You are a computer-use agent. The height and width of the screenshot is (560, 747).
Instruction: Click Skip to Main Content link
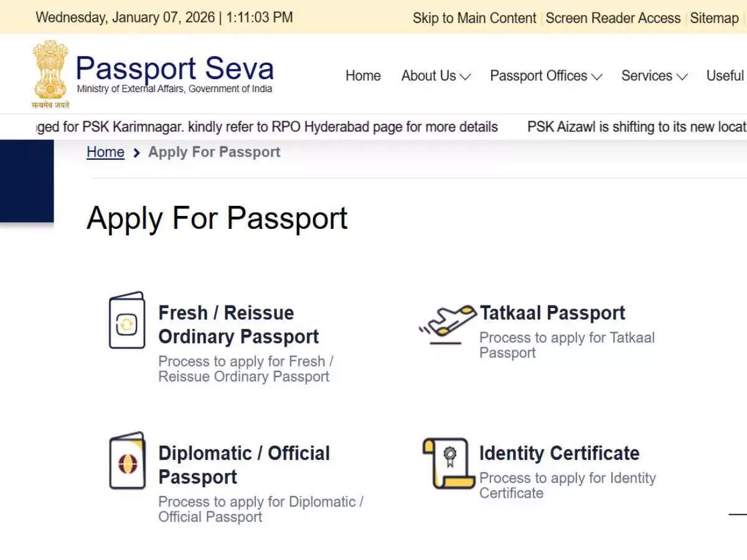click(474, 18)
